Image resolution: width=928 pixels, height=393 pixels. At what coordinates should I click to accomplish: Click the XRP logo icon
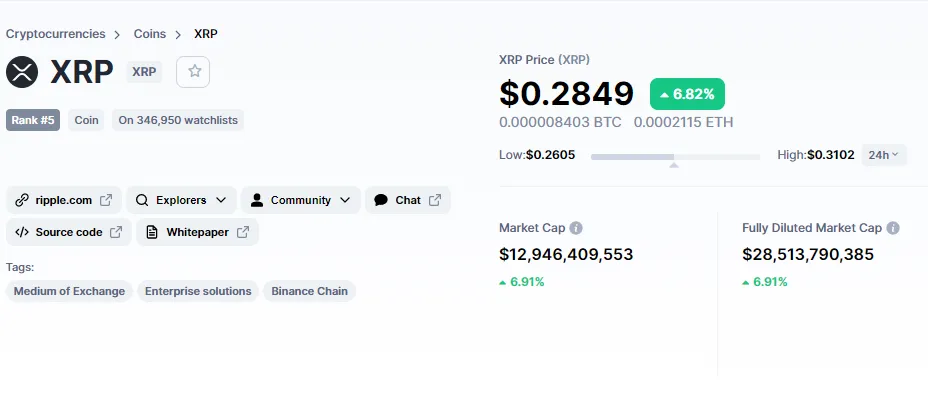(22, 72)
